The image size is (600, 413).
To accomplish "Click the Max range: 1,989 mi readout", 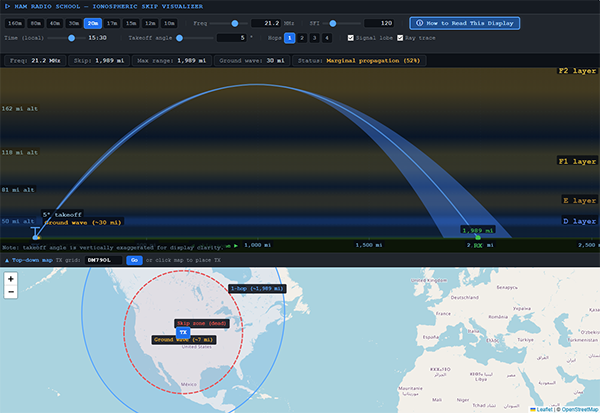I will (171, 61).
